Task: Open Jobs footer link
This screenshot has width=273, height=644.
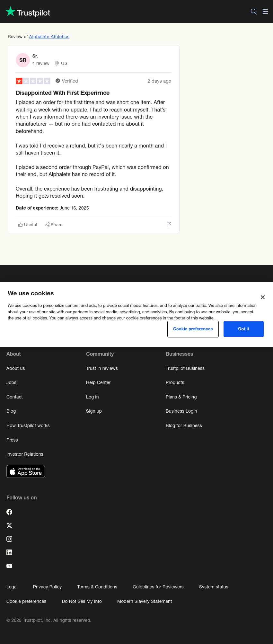Action: (11, 382)
